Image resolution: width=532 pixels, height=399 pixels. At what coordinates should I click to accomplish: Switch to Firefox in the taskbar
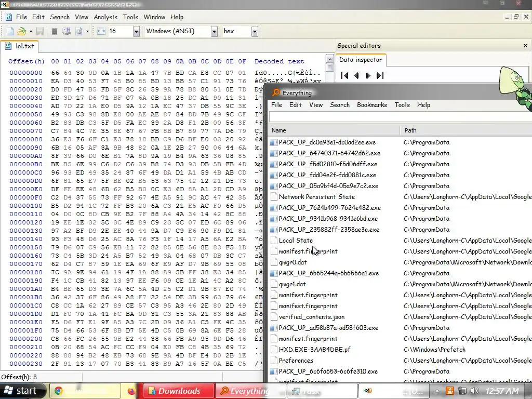coord(131,391)
